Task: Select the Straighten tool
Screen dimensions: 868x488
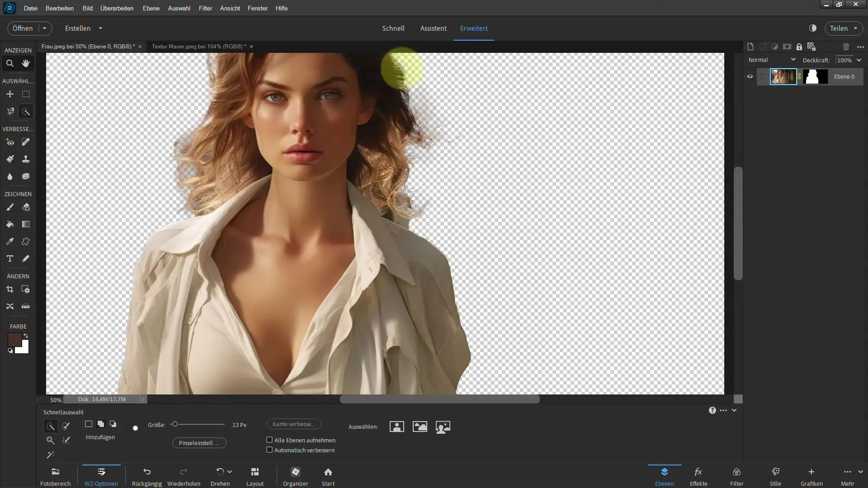Action: 26,307
